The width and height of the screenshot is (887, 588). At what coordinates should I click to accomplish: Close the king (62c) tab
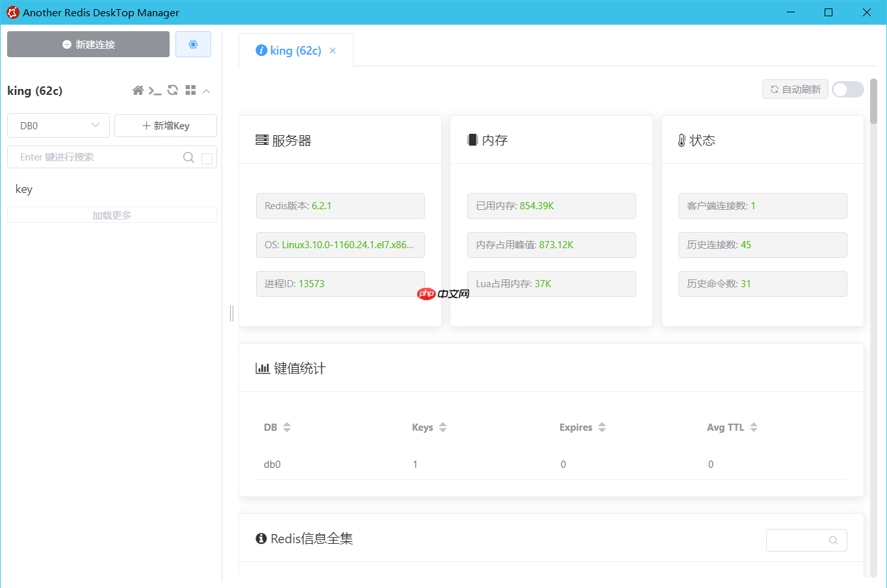pyautogui.click(x=332, y=50)
